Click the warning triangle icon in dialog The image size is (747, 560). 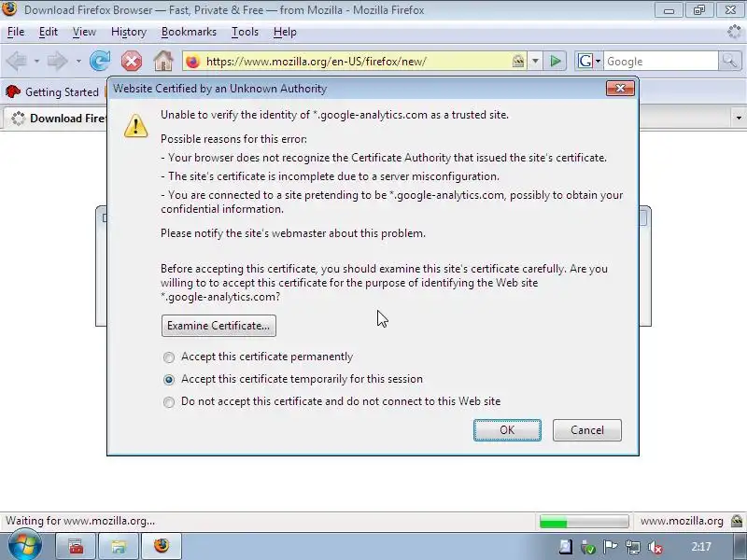click(x=135, y=126)
